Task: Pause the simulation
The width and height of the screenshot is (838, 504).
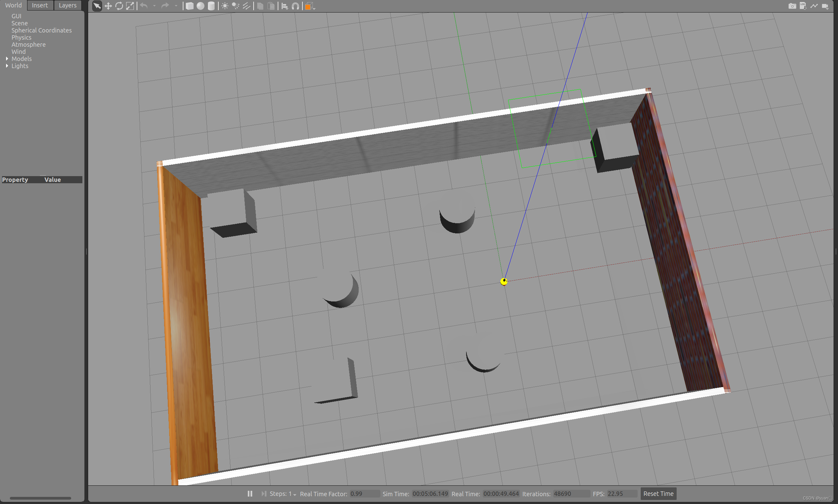Action: [250, 493]
